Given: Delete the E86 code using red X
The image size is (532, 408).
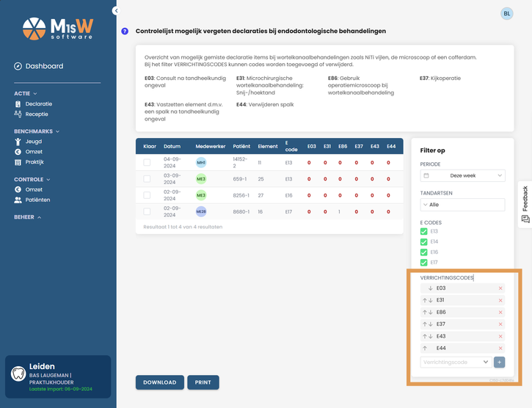Looking at the screenshot, I should point(500,313).
